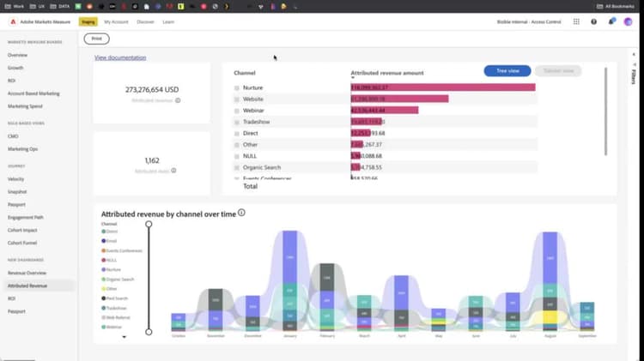Tick the Direct row checkbox

pyautogui.click(x=237, y=133)
